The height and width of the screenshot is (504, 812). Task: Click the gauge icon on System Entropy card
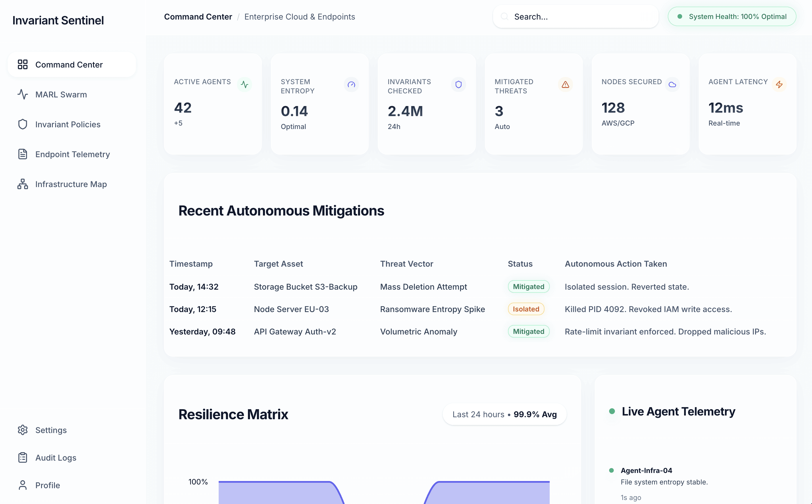[351, 85]
